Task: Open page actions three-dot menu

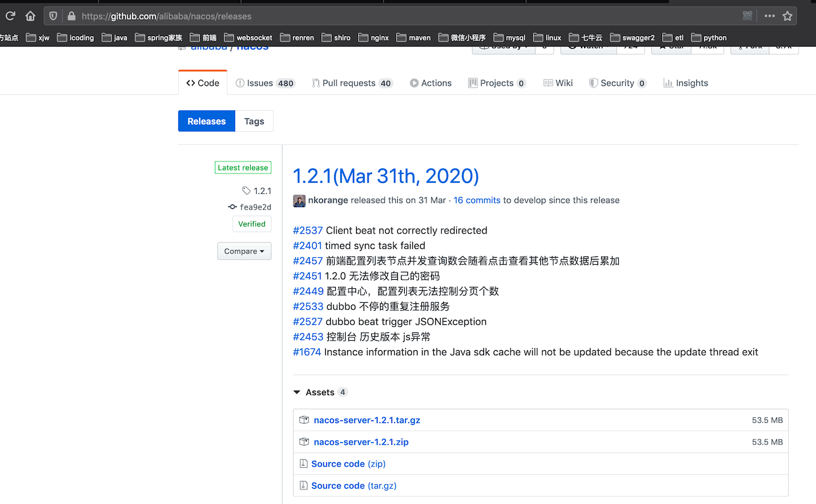Action: [x=769, y=16]
